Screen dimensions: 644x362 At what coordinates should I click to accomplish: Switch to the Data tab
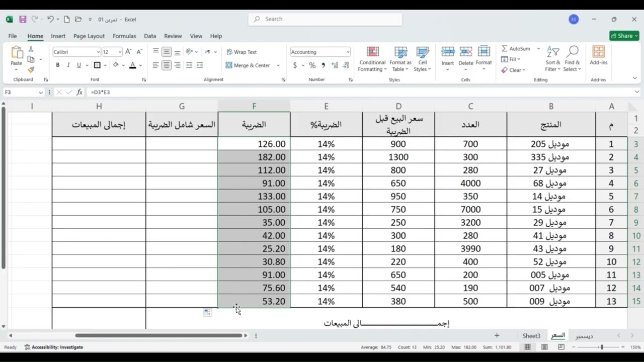150,36
